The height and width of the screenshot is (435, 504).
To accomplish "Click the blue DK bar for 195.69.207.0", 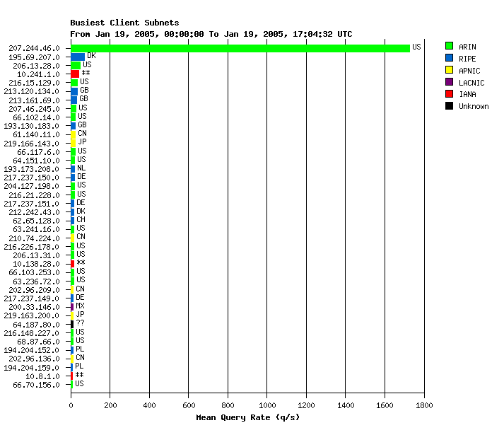I will [77, 57].
